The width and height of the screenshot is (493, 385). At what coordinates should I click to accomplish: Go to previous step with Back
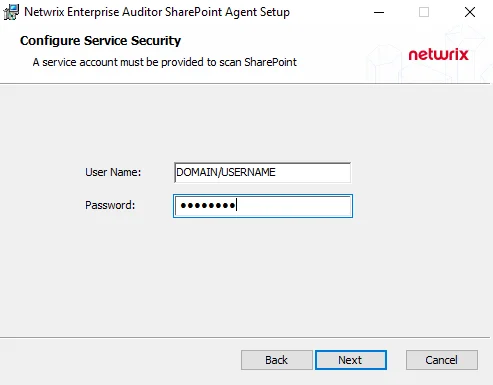[x=277, y=360]
